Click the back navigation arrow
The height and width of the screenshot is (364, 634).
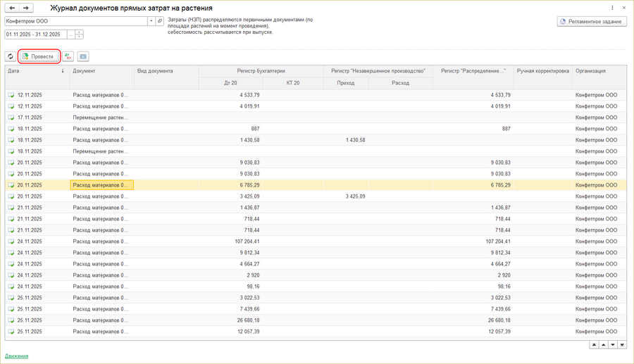[x=12, y=8]
